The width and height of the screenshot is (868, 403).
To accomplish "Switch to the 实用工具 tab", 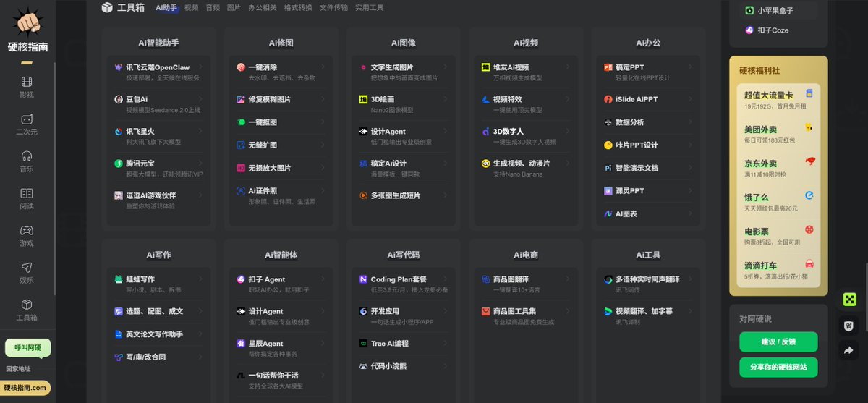I will tap(370, 7).
